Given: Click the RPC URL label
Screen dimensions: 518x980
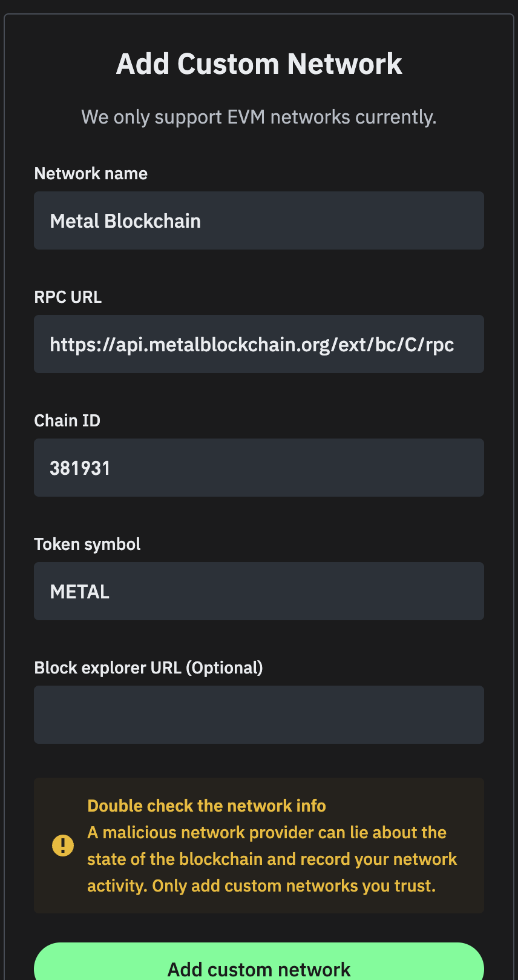Looking at the screenshot, I should 68,297.
